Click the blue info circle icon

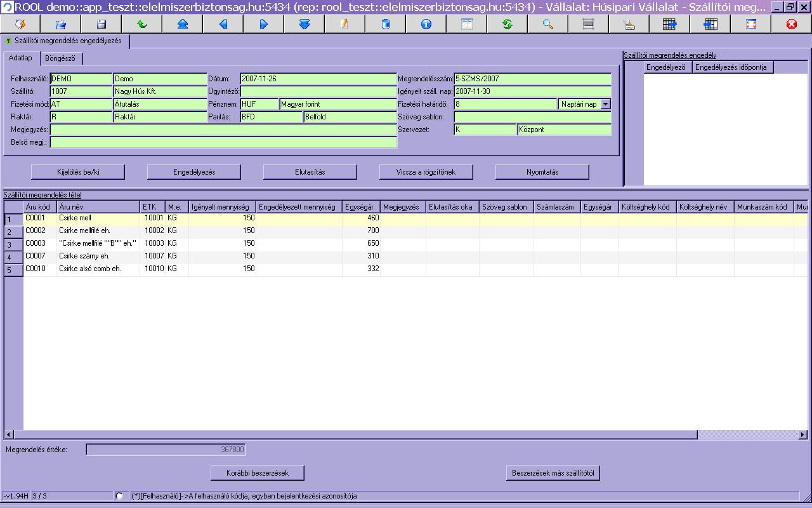(426, 24)
